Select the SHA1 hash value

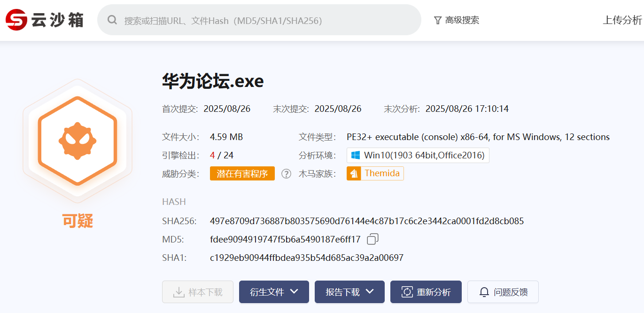pyautogui.click(x=307, y=258)
